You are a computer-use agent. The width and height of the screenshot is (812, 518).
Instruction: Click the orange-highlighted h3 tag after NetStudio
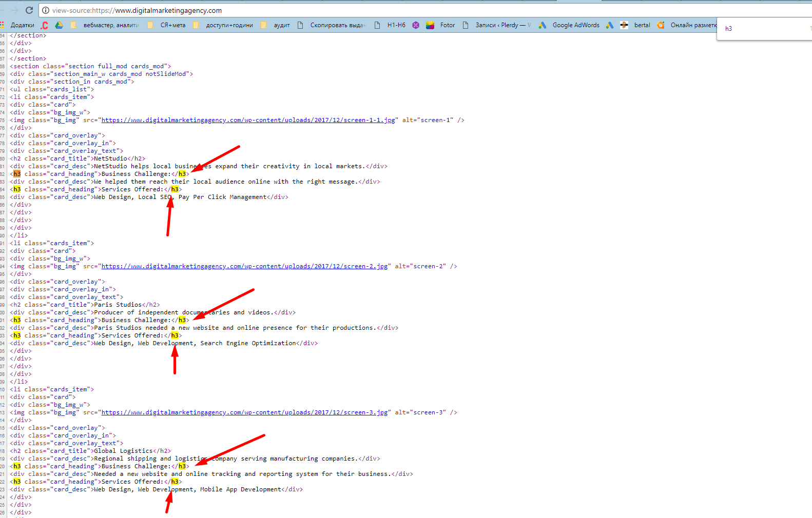(17, 174)
